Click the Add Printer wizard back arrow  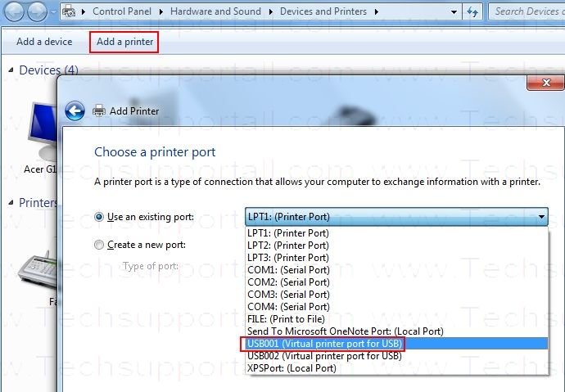(x=75, y=110)
